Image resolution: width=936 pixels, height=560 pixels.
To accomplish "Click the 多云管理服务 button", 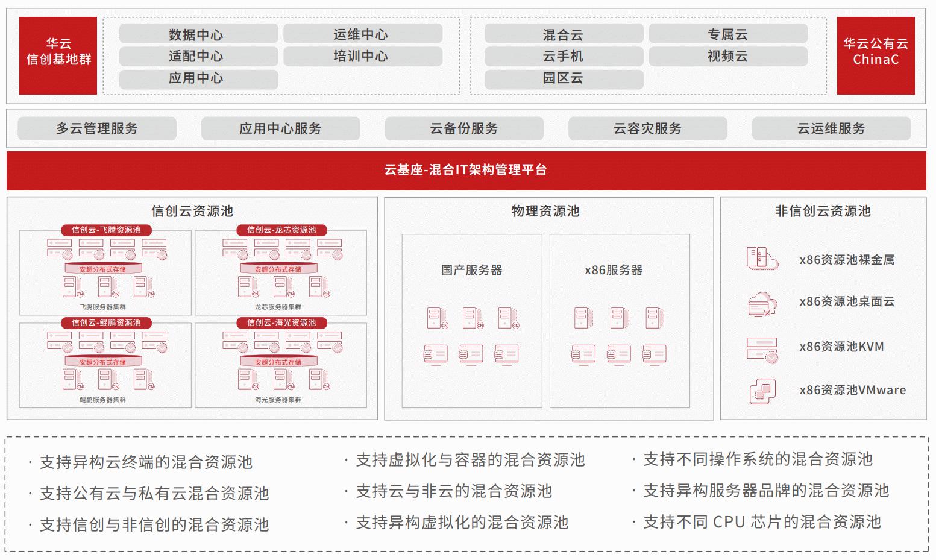I will tap(97, 128).
